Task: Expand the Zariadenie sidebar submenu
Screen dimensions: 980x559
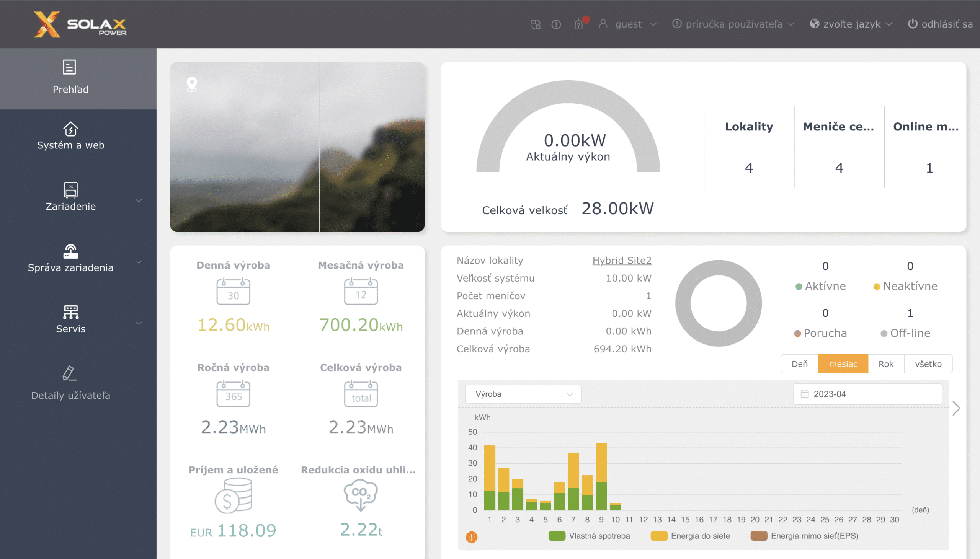Action: coord(139,200)
